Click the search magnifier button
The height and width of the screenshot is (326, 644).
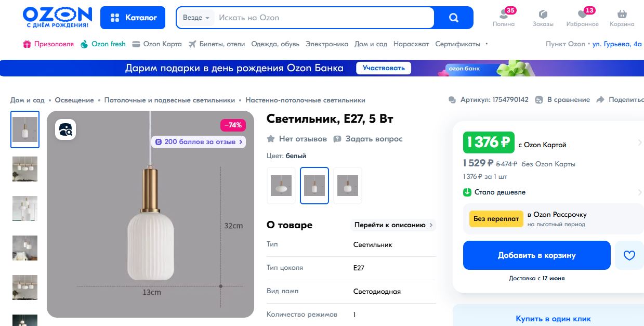tap(454, 18)
